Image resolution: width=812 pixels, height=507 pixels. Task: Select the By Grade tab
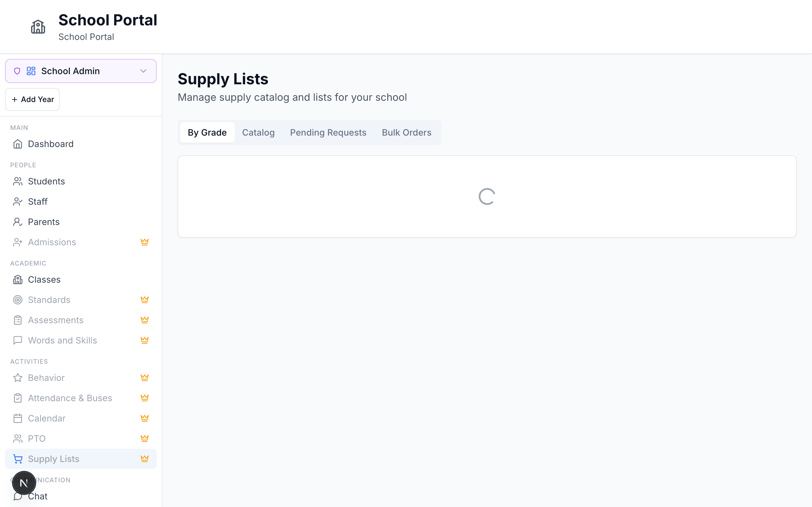click(x=207, y=132)
